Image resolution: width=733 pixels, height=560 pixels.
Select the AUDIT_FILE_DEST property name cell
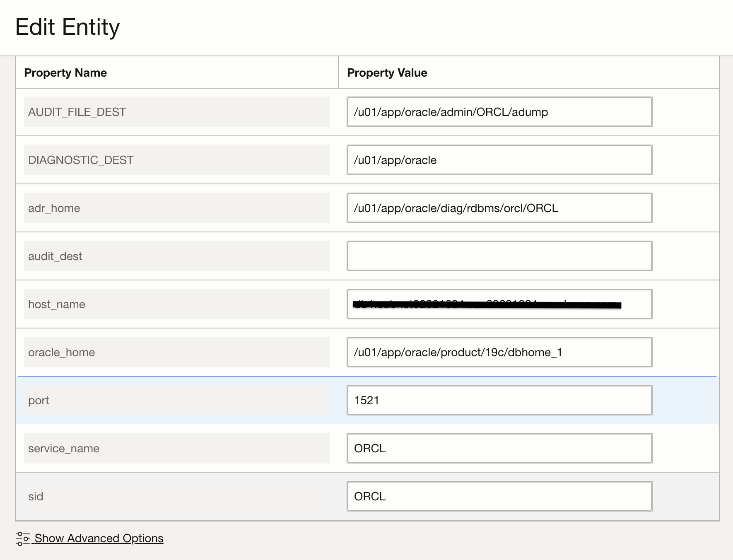(176, 112)
